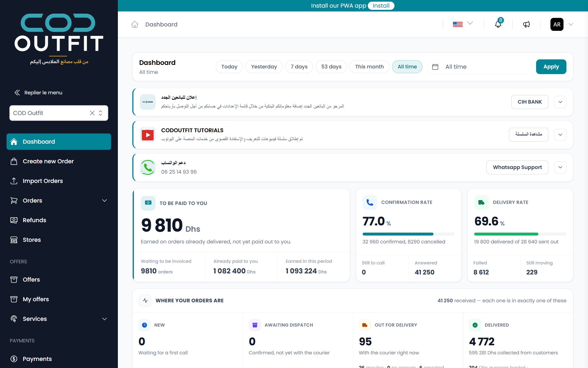Click the CIH BANK button
This screenshot has height=368, width=588.
click(x=530, y=102)
